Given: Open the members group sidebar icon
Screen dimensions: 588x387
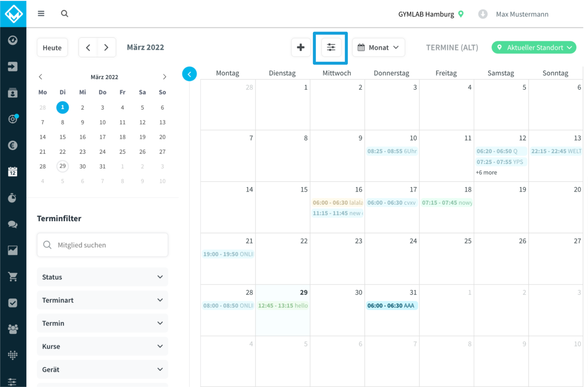Looking at the screenshot, I should click(13, 329).
